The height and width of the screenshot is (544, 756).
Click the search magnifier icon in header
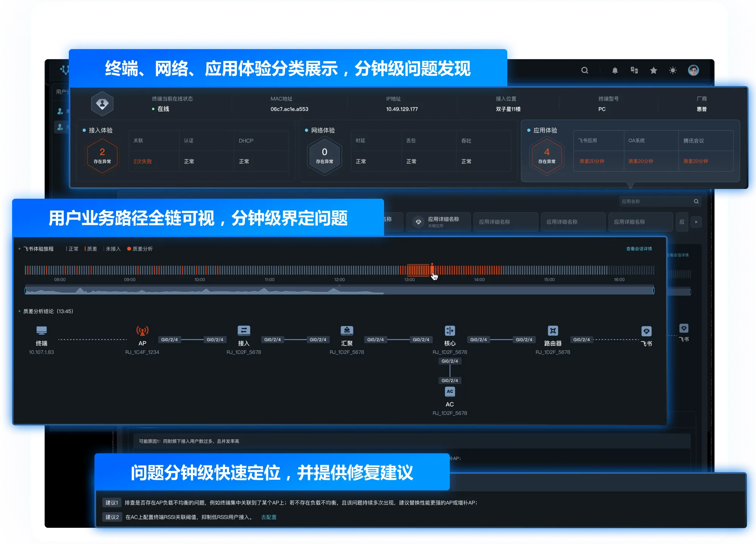(584, 70)
